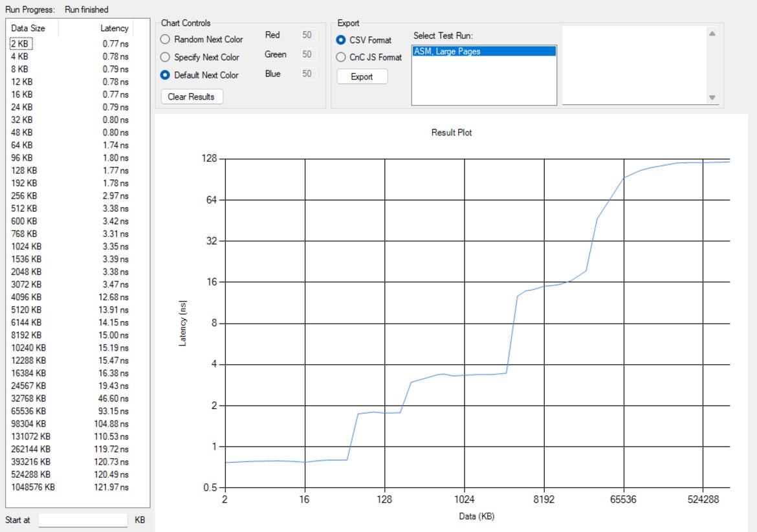Select the 10240 KB row
The height and width of the screenshot is (532, 757).
pos(70,348)
